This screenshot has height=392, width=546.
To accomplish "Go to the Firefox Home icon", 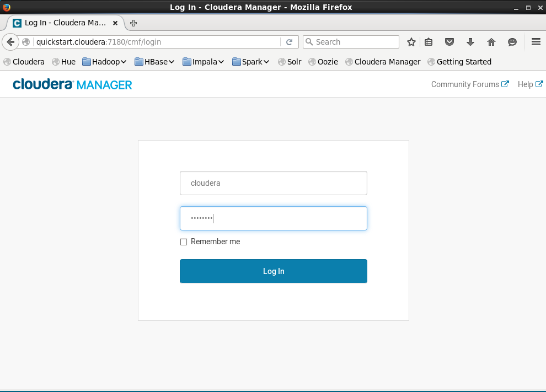I will click(x=491, y=42).
